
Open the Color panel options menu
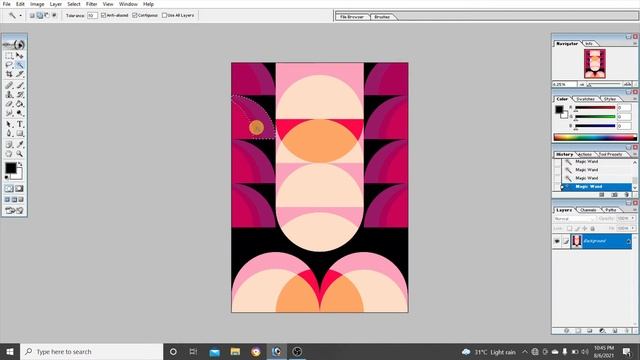pos(635,99)
